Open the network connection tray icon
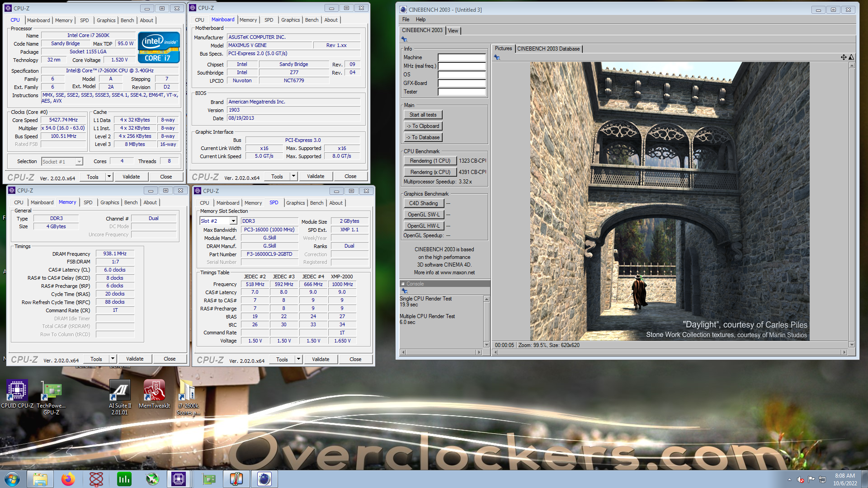Viewport: 868px width, 488px height. point(822,479)
